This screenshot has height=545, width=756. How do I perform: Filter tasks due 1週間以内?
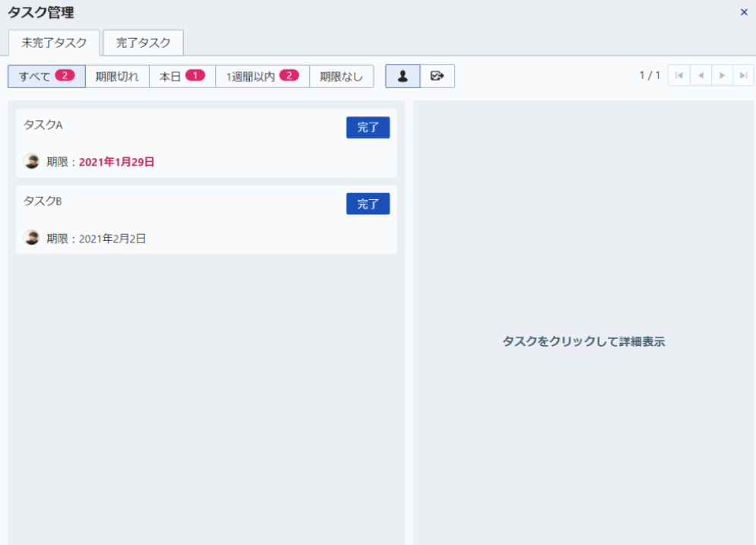(x=262, y=76)
